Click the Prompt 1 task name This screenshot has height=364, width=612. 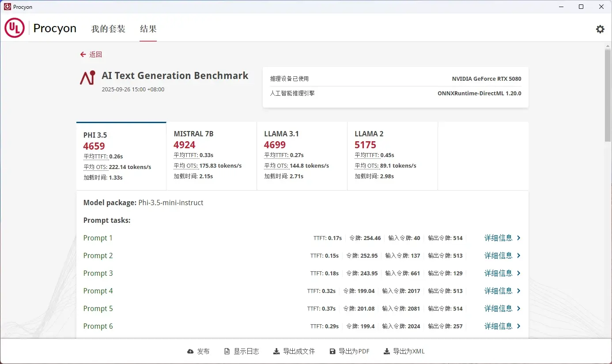tap(98, 238)
